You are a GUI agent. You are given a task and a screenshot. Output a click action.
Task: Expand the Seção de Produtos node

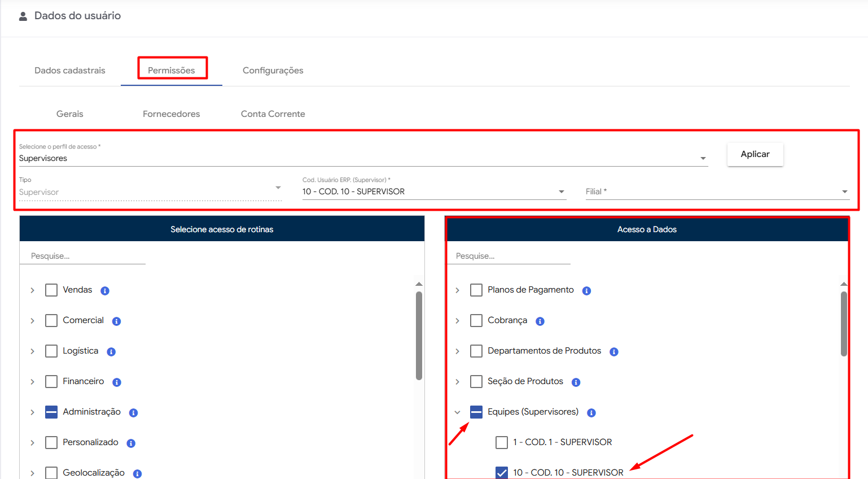(x=458, y=382)
